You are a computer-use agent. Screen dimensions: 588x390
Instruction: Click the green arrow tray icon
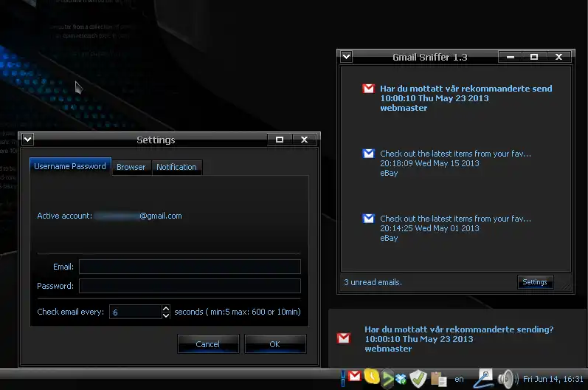pos(387,379)
